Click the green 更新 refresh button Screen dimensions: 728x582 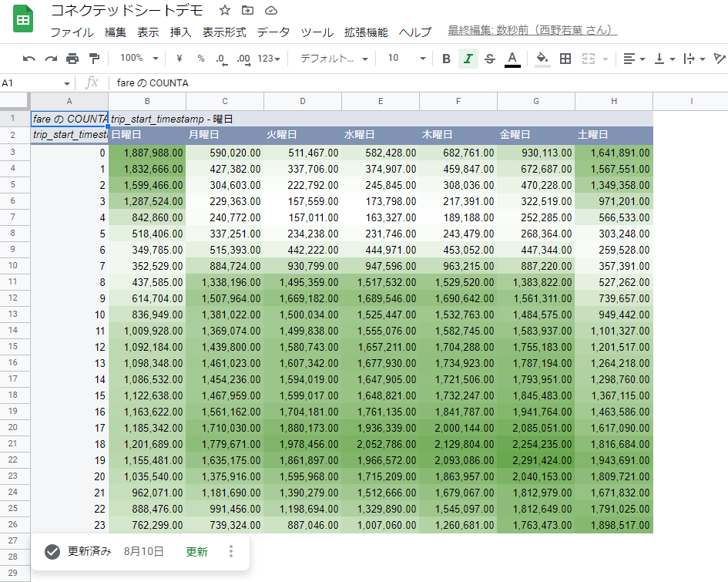point(197,552)
